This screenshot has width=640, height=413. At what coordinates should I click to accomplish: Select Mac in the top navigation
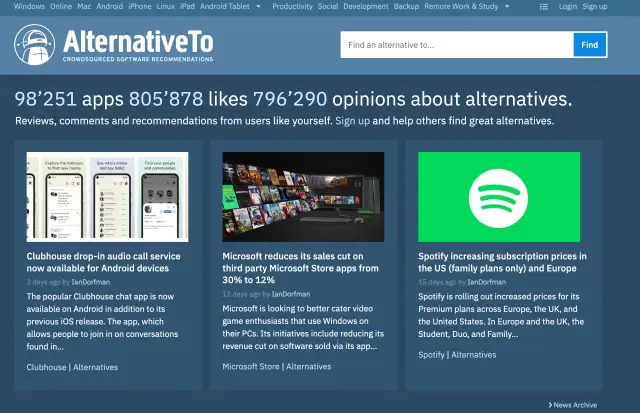click(x=84, y=7)
